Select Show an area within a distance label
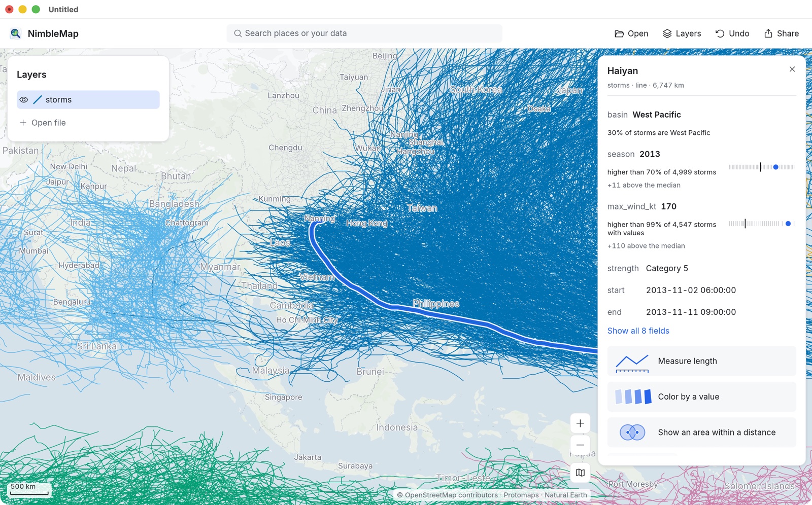This screenshot has width=812, height=505. pyautogui.click(x=717, y=432)
